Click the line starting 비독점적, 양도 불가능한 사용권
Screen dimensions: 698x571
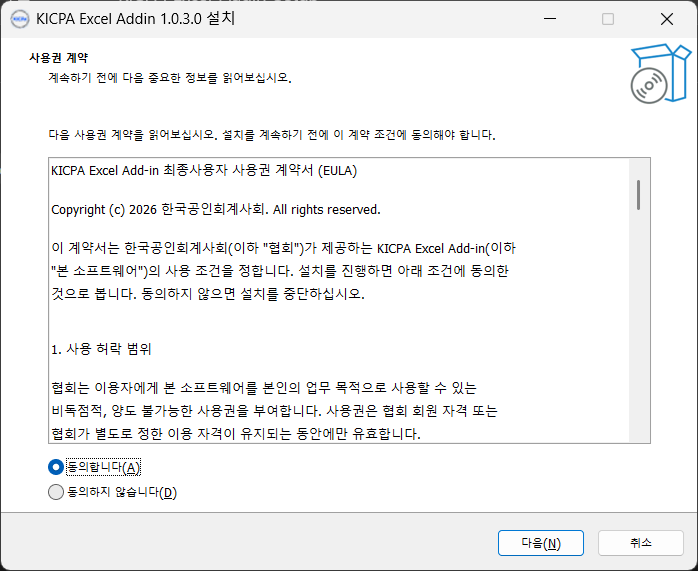coord(274,410)
